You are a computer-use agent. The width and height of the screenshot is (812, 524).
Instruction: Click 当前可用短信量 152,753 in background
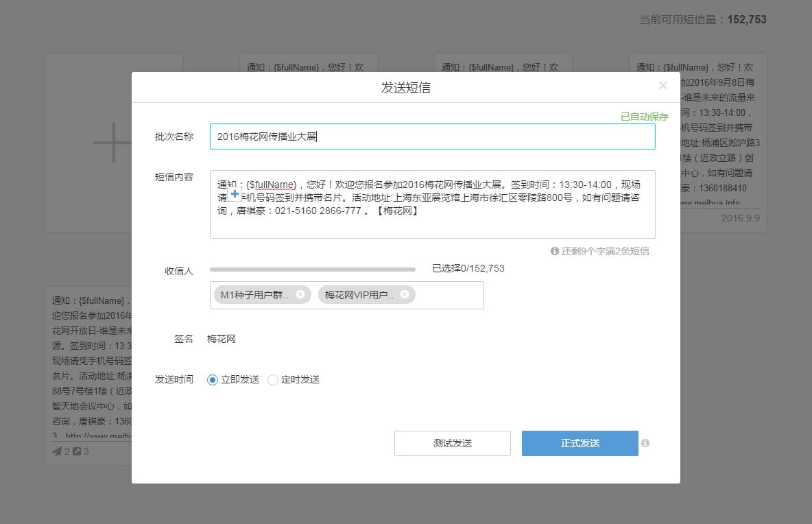point(703,20)
